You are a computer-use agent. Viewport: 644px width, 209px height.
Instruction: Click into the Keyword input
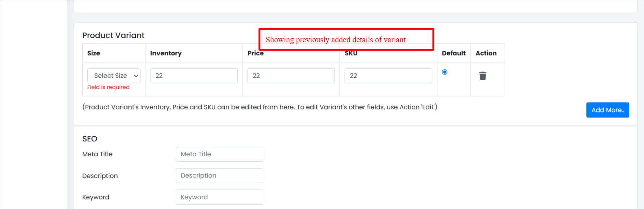[x=219, y=197]
